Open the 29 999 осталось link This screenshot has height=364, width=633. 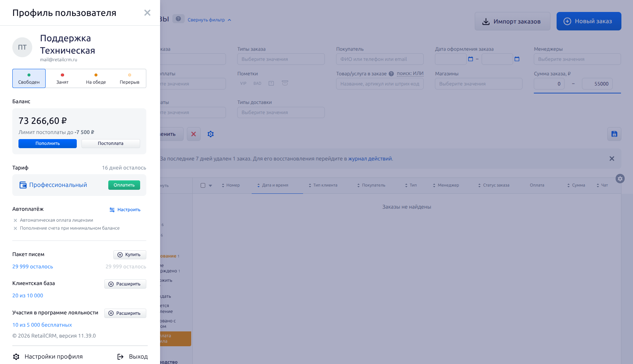pos(33,267)
